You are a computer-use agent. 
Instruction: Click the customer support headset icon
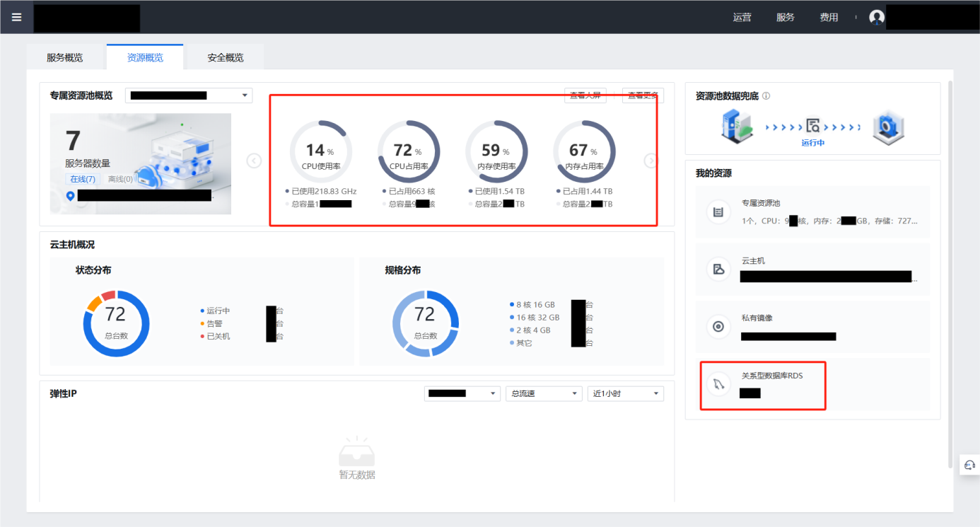point(969,465)
